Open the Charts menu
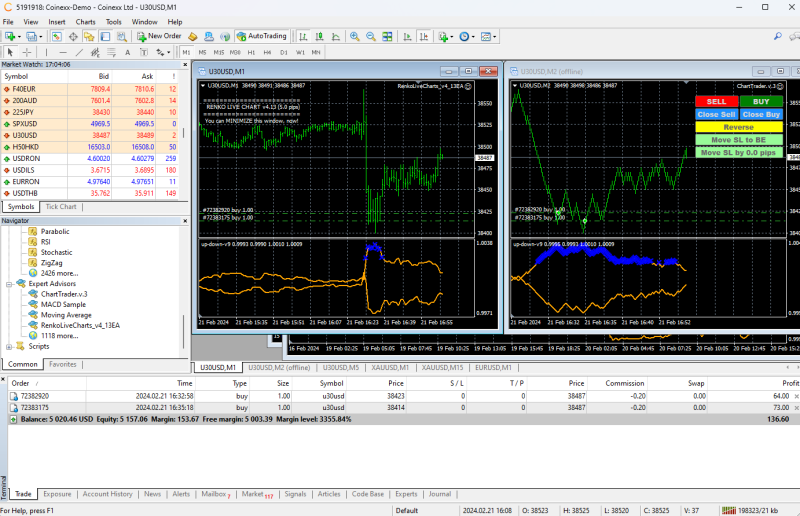The image size is (800, 516). tap(86, 21)
